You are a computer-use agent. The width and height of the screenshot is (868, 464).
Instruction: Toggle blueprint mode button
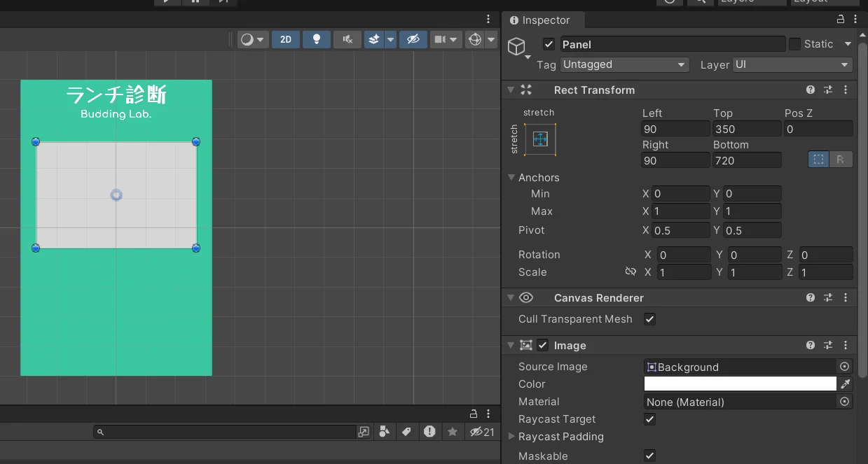(x=818, y=160)
